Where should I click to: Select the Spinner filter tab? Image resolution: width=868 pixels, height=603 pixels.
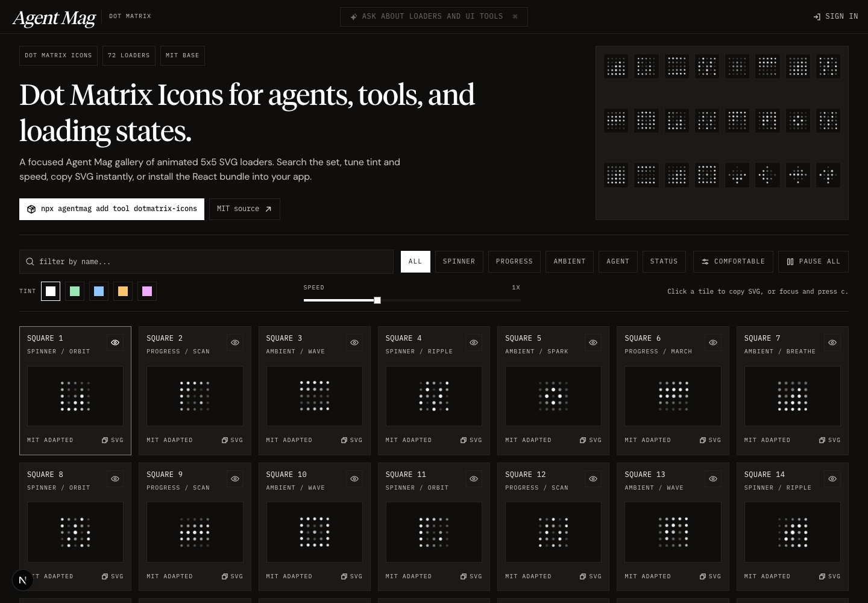click(459, 262)
